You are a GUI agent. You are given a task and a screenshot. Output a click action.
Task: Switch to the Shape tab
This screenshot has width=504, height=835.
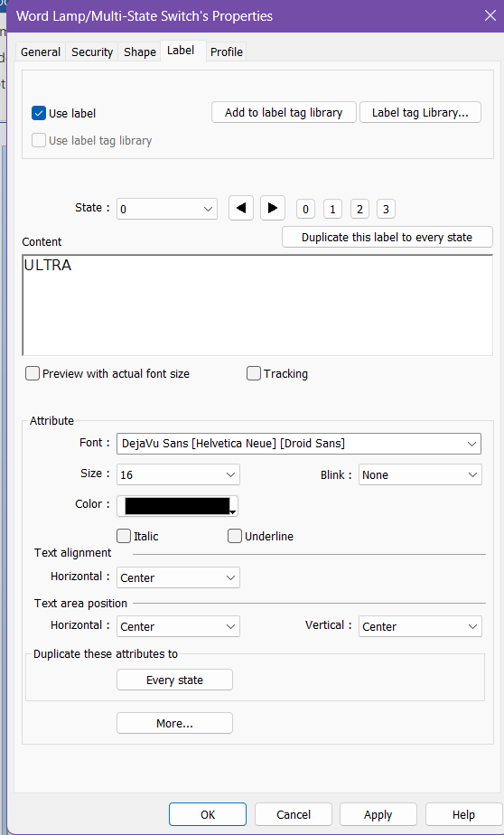(x=139, y=52)
